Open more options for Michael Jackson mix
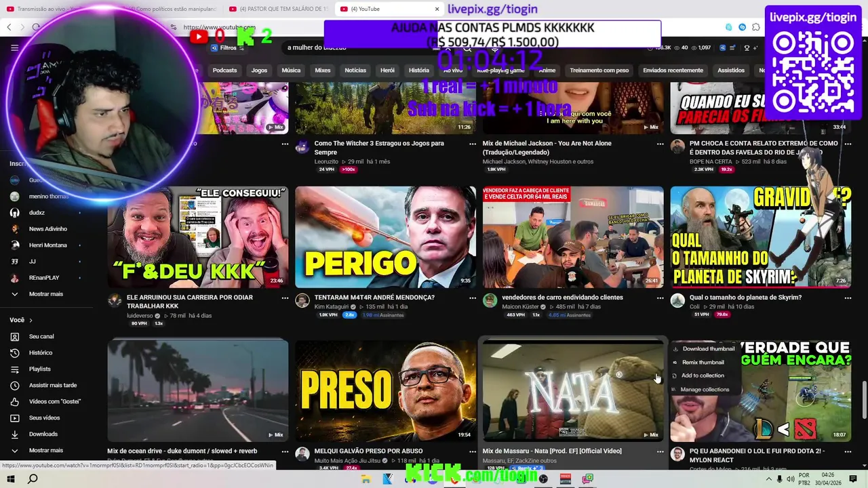The width and height of the screenshot is (868, 488). (x=660, y=144)
